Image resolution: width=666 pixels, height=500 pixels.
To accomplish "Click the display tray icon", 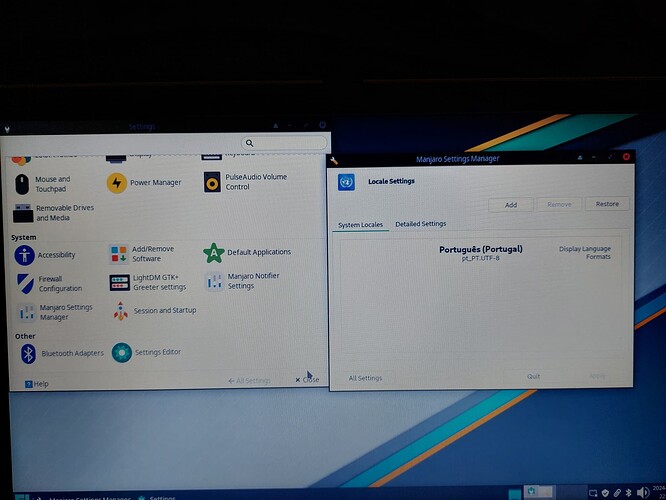I will pyautogui.click(x=593, y=493).
